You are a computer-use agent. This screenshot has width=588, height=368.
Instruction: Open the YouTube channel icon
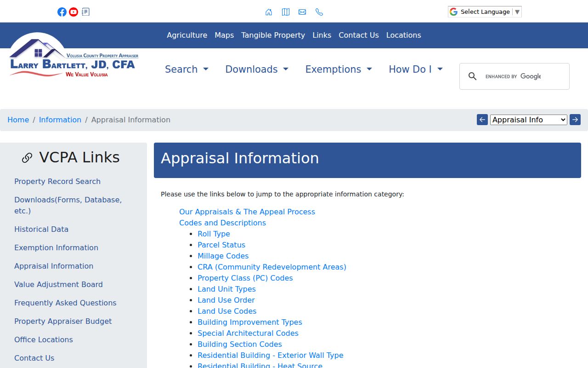[x=73, y=12]
